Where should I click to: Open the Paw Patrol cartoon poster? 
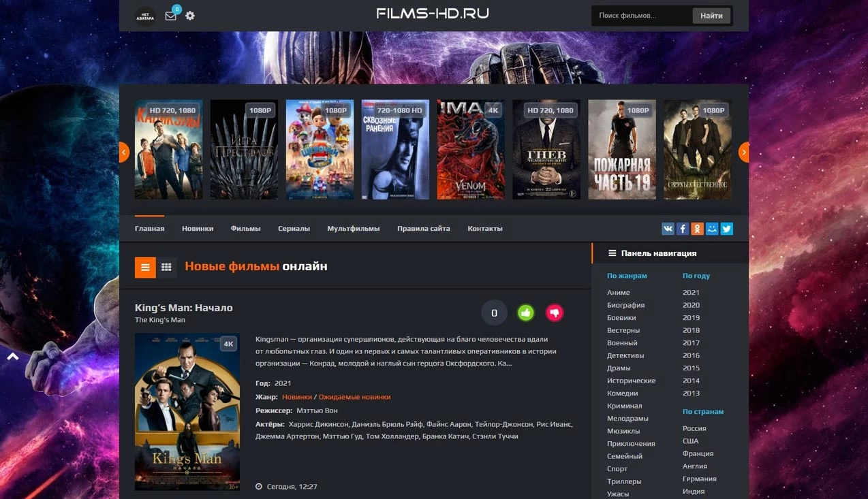click(x=320, y=150)
